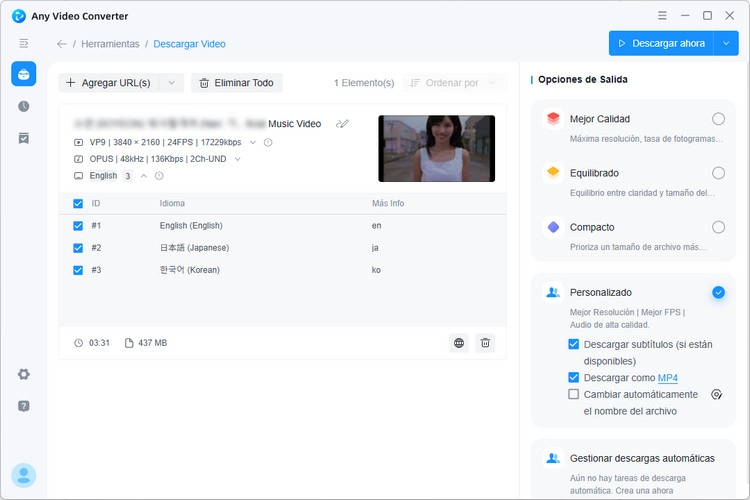The width and height of the screenshot is (750, 500).
Task: Click the Equilibrado orange icon
Action: tap(553, 172)
